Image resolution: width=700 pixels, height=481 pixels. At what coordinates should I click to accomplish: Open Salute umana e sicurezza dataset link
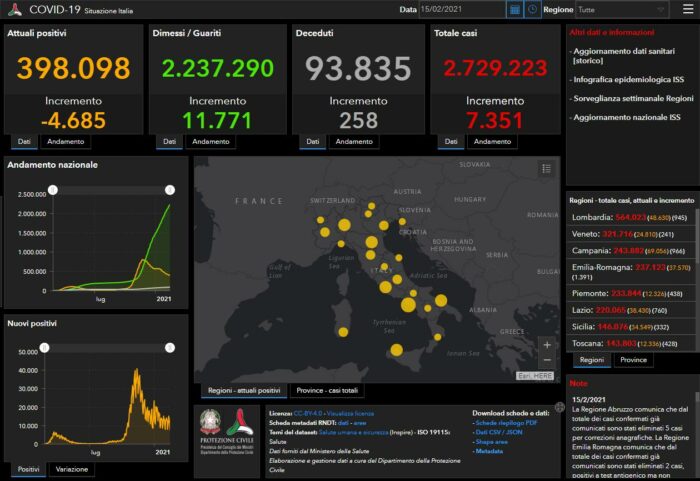354,432
